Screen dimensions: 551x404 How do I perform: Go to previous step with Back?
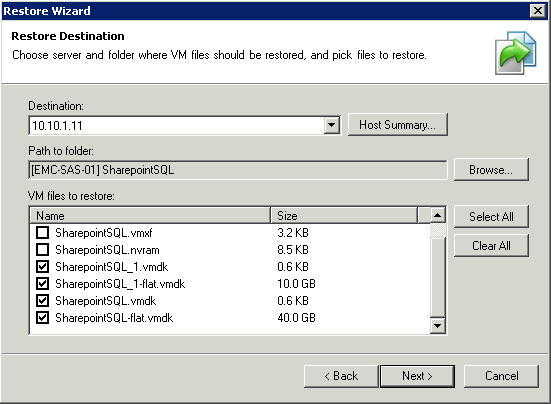[x=341, y=376]
